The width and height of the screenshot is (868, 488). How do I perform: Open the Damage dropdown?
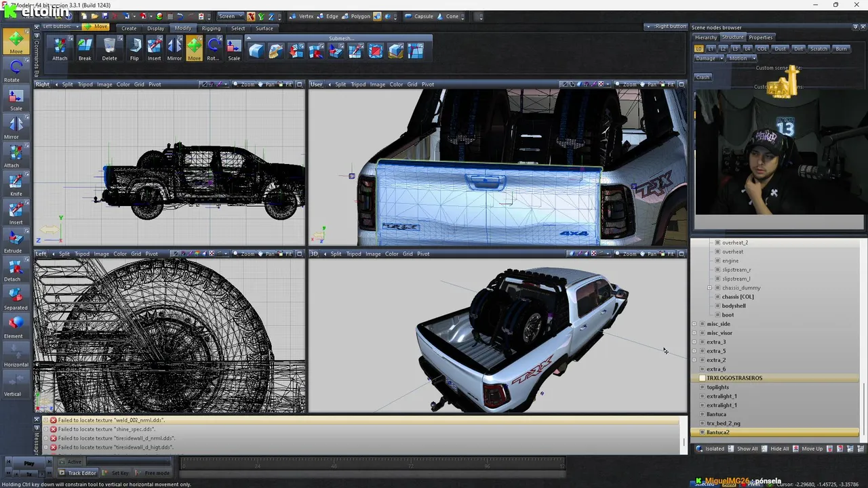[x=708, y=58]
